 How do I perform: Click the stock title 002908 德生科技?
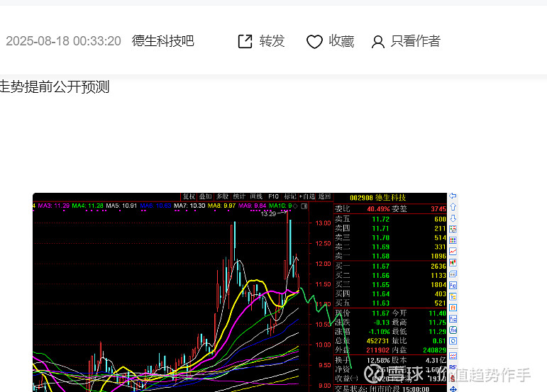click(x=378, y=198)
